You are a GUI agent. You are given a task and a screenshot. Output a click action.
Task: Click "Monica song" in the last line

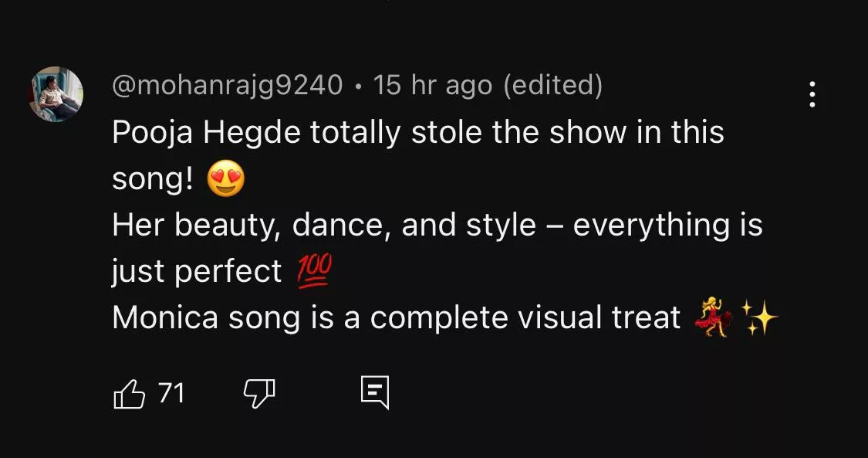[x=207, y=318]
